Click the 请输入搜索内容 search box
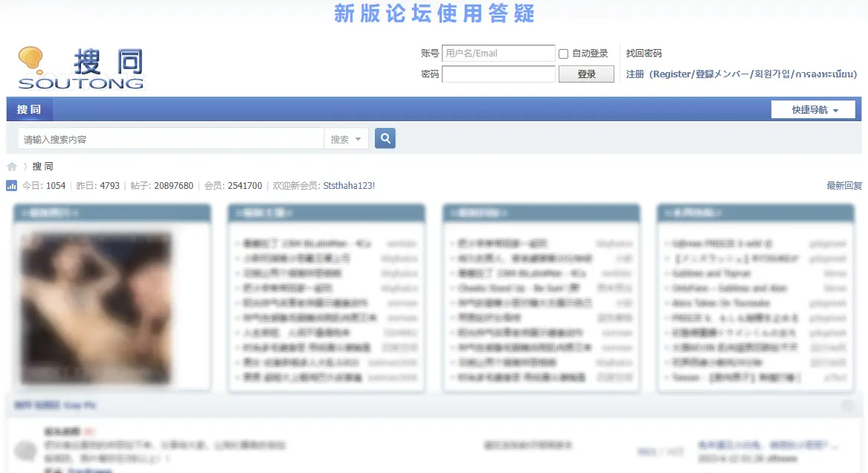The width and height of the screenshot is (868, 473). 170,139
